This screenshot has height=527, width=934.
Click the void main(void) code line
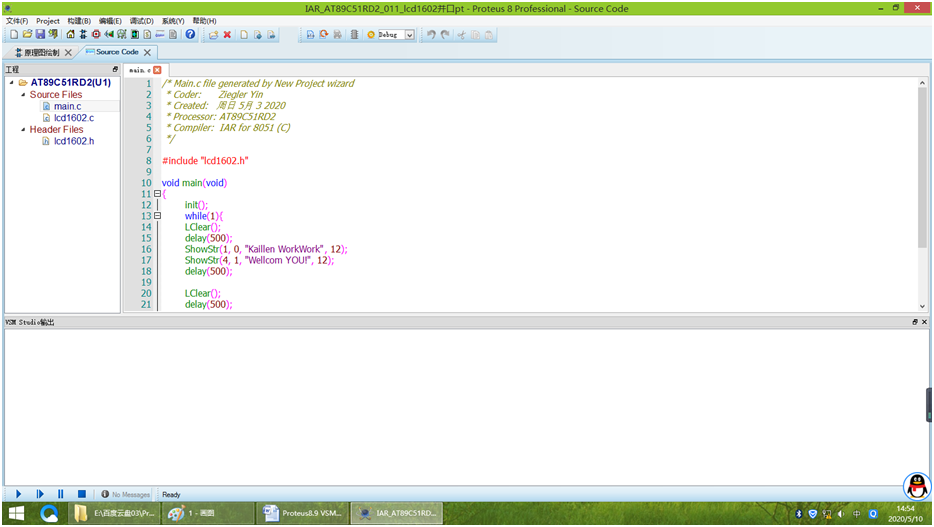tap(194, 183)
